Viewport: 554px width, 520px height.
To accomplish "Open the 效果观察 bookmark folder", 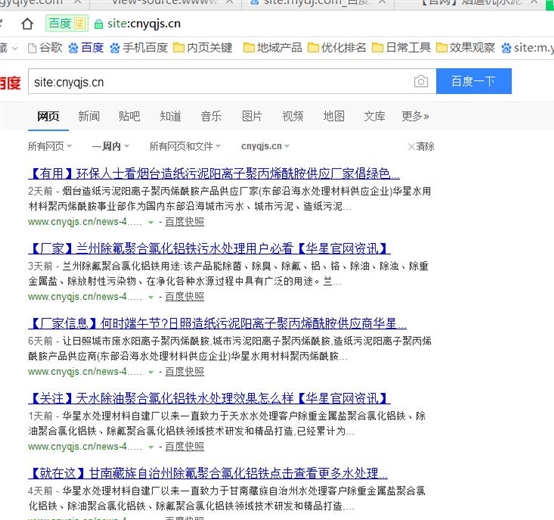I will click(465, 47).
